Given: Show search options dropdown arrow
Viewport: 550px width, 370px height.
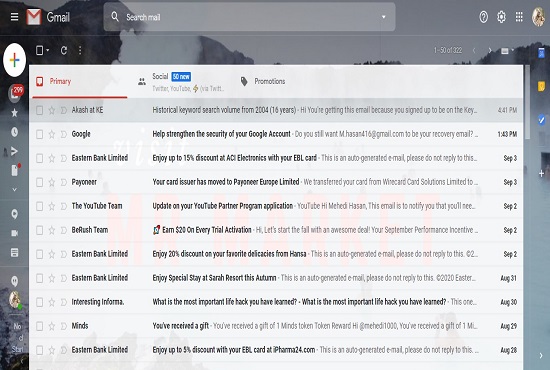Looking at the screenshot, I should [384, 17].
